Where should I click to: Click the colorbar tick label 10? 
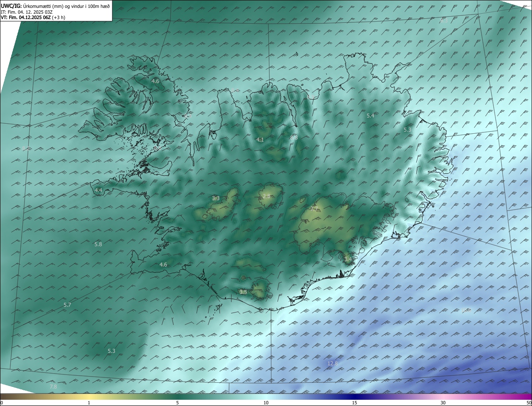pos(266,403)
